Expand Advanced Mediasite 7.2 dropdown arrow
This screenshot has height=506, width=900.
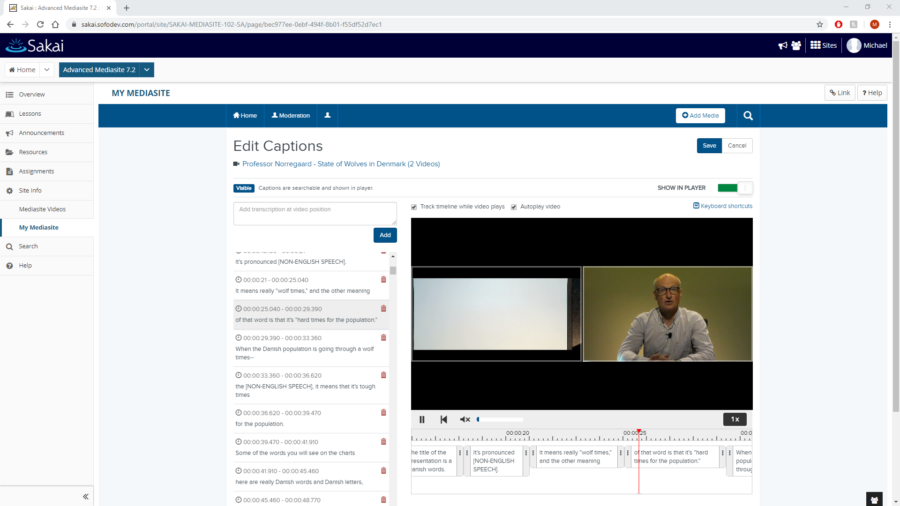[x=147, y=70]
